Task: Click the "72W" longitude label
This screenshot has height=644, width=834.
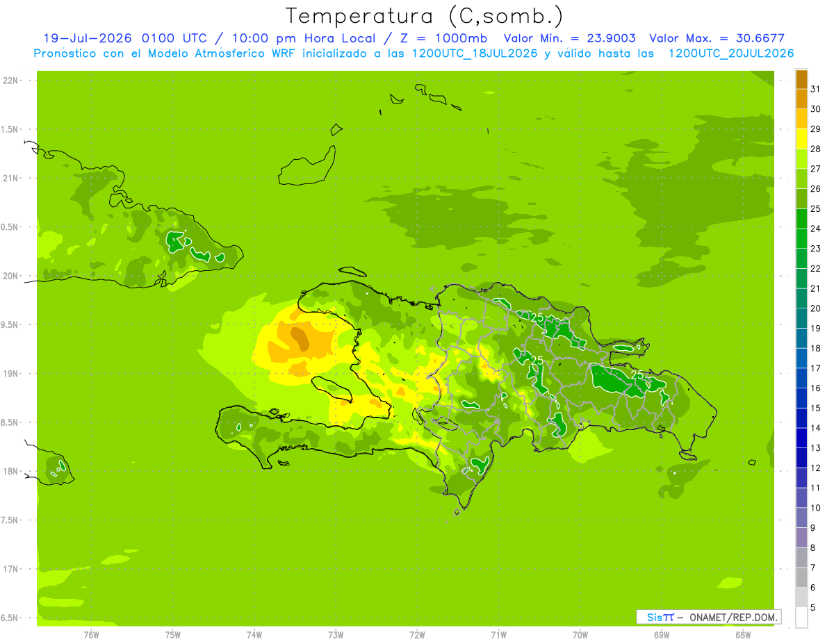Action: pos(417,635)
